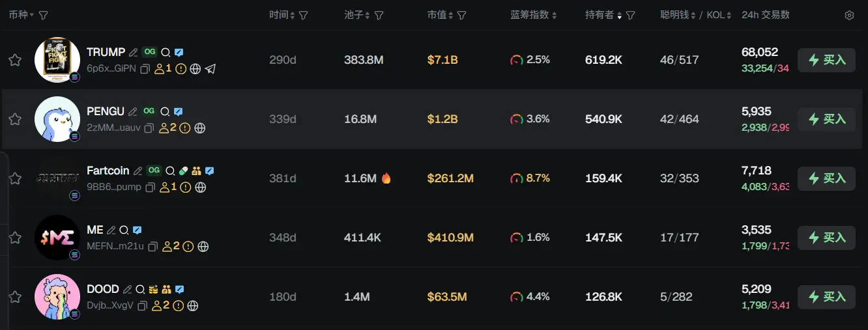This screenshot has width=868, height=330.
Task: Open table column settings gear
Action: (849, 15)
